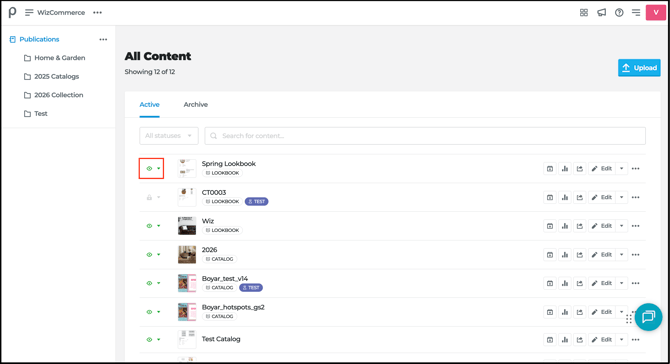Edit the Wiz publication
Screen dimensions: 670x364
click(602, 226)
